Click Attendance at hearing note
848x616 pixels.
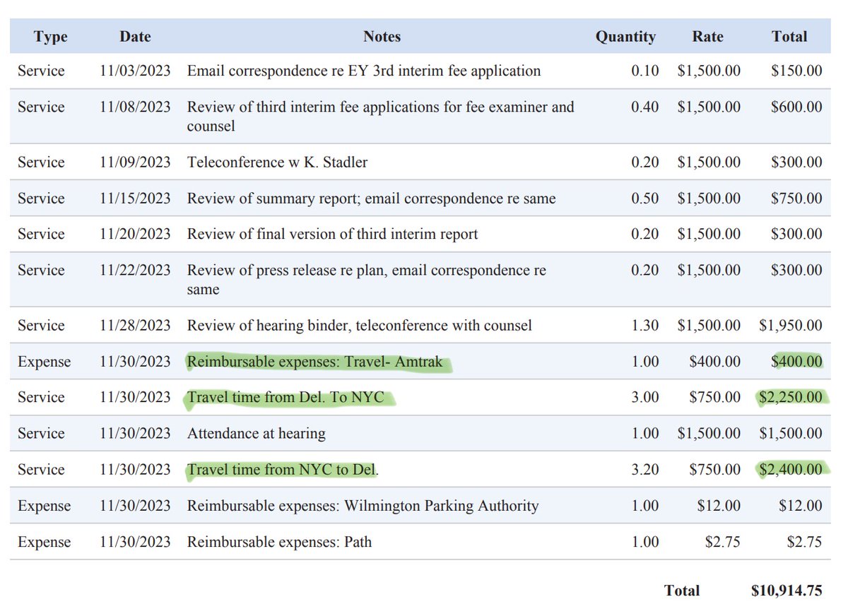pyautogui.click(x=256, y=433)
